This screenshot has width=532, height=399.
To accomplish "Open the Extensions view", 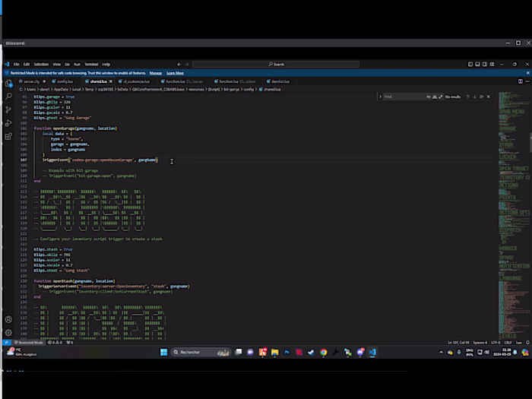I will 9,136.
